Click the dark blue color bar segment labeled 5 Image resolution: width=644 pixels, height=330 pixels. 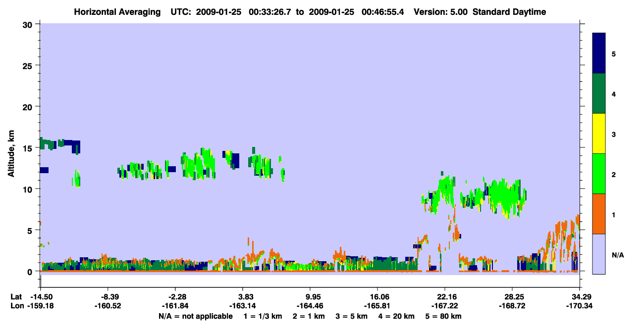[599, 53]
